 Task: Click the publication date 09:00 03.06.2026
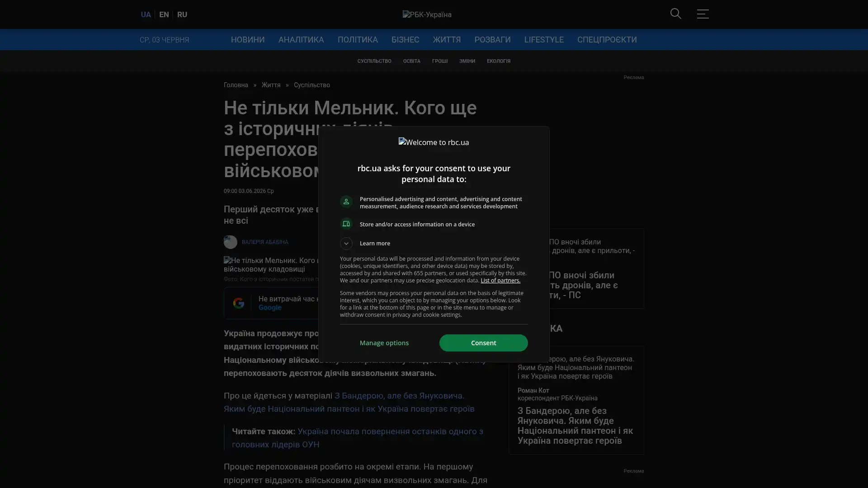249,191
